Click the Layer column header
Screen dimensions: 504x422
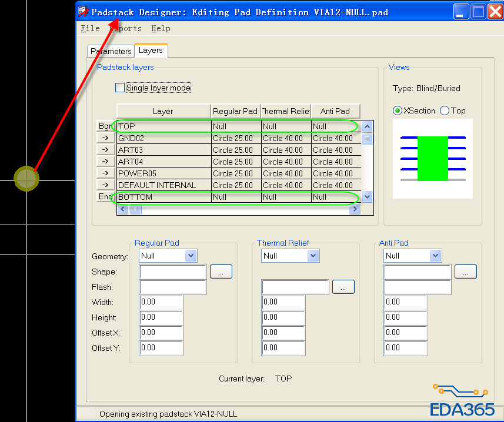(163, 111)
